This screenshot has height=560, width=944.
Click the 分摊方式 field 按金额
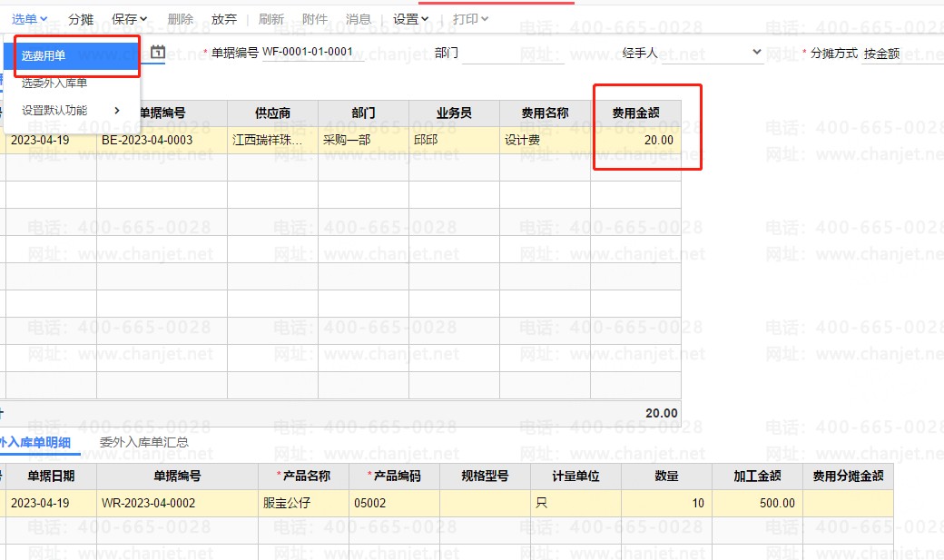(899, 54)
